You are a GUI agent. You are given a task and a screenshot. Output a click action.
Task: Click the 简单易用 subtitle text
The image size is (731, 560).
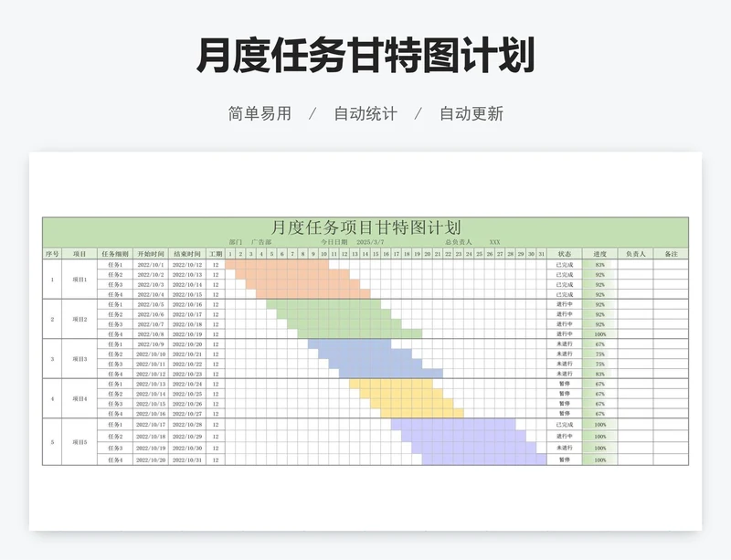[x=260, y=114]
